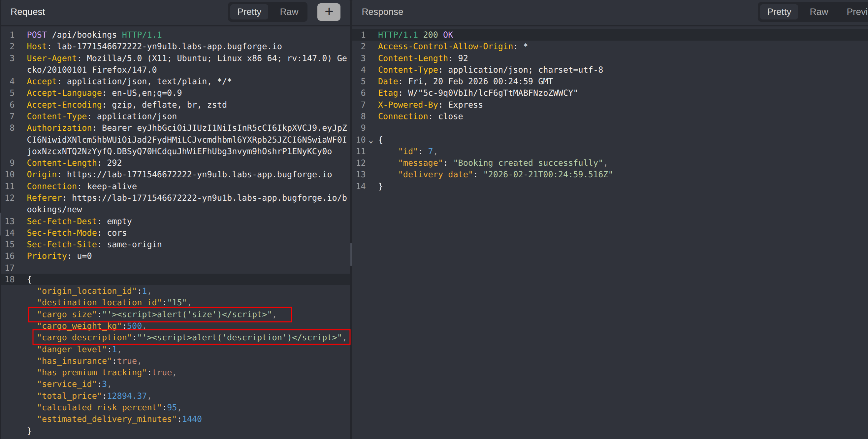Image resolution: width=868 pixels, height=439 pixels.
Task: Select the Pretty tab in Request panel
Action: (249, 12)
